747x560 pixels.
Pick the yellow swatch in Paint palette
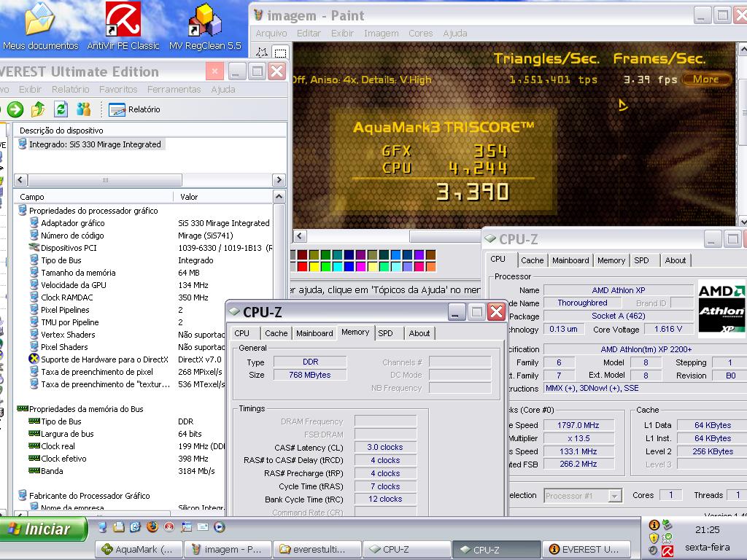tap(314, 267)
